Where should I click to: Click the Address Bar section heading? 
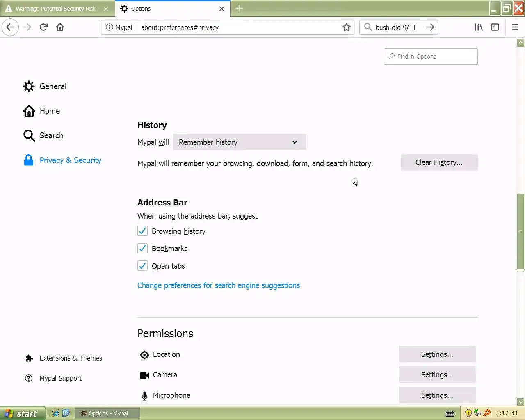point(162,203)
